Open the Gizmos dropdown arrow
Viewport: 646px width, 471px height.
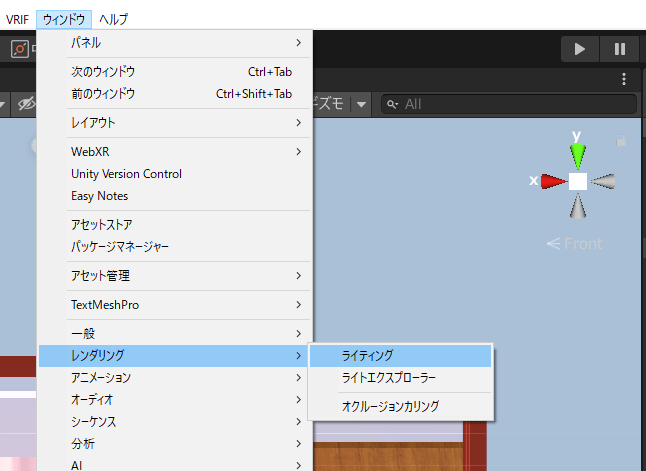(x=360, y=103)
